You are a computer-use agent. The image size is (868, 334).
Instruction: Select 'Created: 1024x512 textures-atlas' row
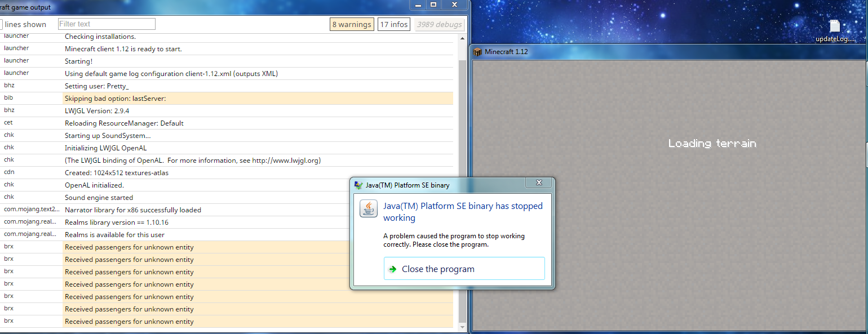point(227,173)
